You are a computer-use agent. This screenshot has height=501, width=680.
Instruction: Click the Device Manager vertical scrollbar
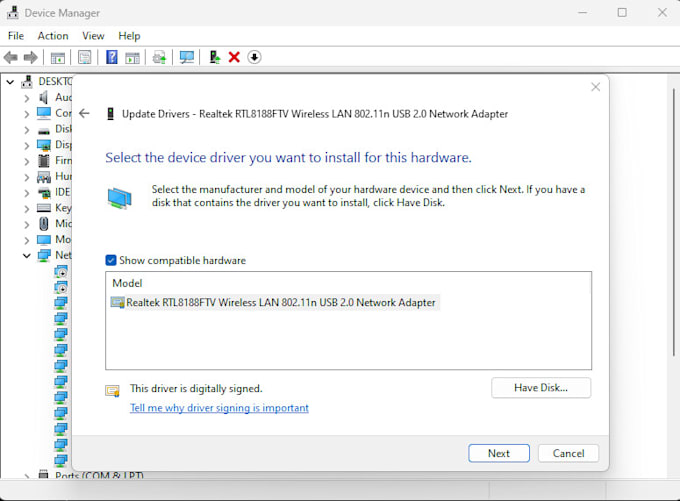(673, 221)
